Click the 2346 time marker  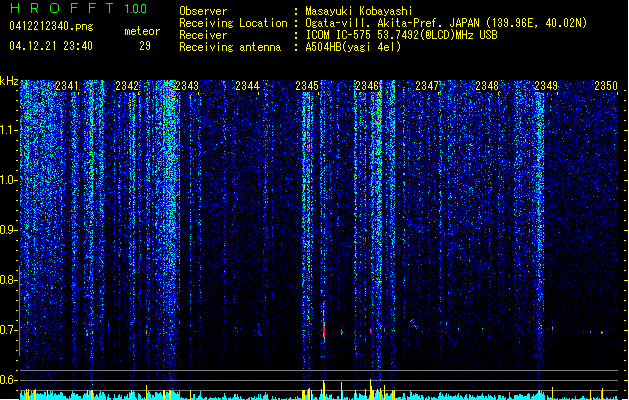pyautogui.click(x=367, y=86)
